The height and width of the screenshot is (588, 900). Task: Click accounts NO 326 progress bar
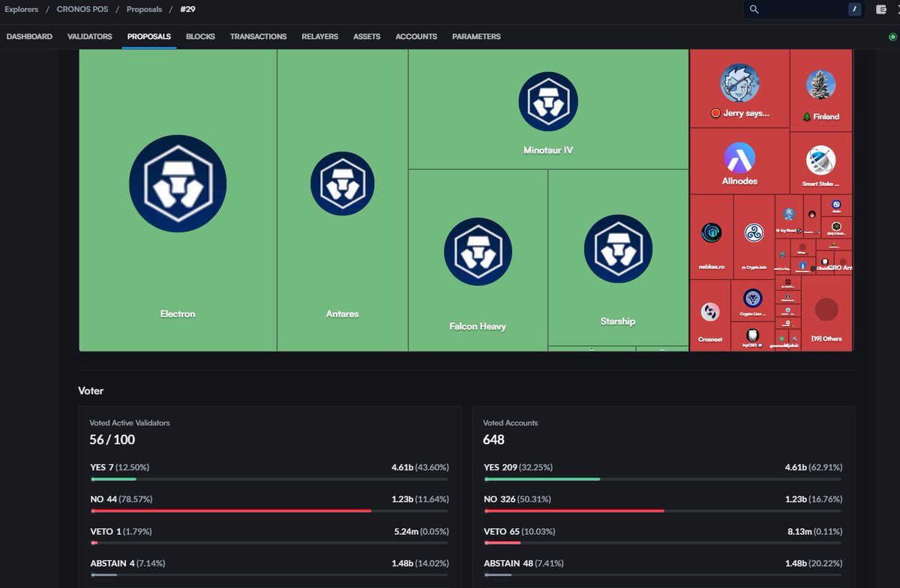[663, 511]
